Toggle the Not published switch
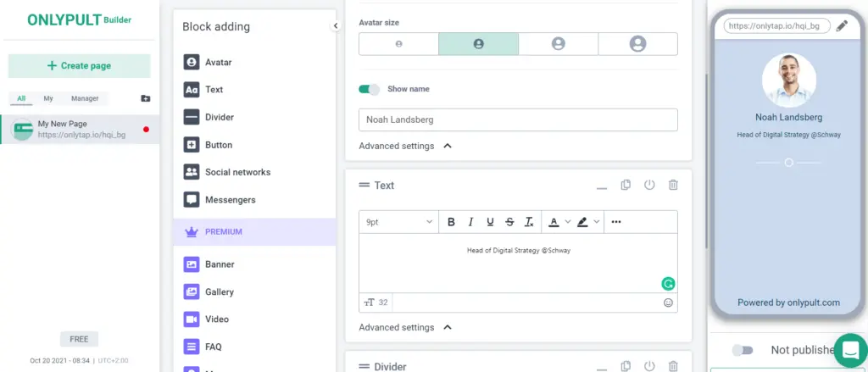The width and height of the screenshot is (868, 372). click(743, 350)
